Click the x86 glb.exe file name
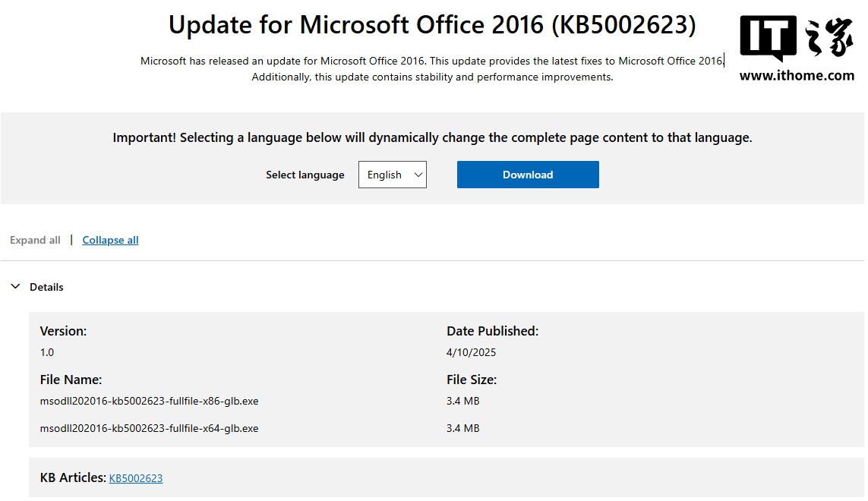Image resolution: width=868 pixels, height=501 pixels. pos(149,401)
